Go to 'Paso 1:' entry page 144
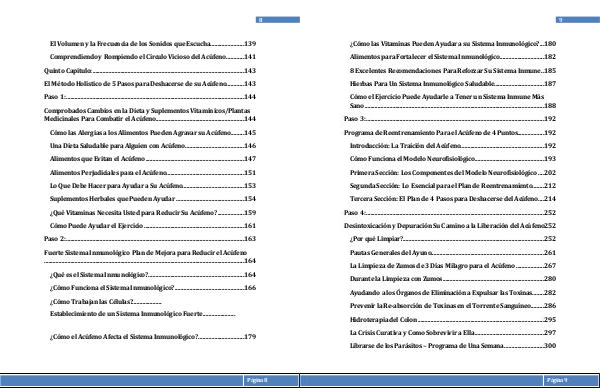600x388 pixels. [150, 97]
